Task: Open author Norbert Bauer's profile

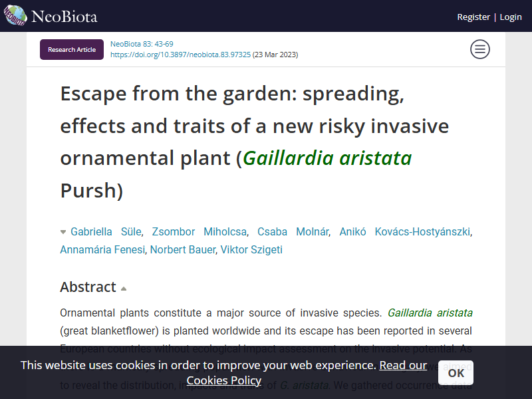Action: (182, 250)
